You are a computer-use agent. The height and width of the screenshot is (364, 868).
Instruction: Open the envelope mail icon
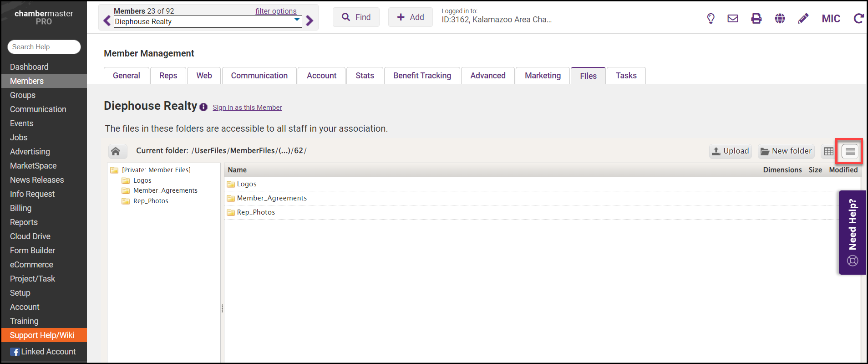[733, 19]
